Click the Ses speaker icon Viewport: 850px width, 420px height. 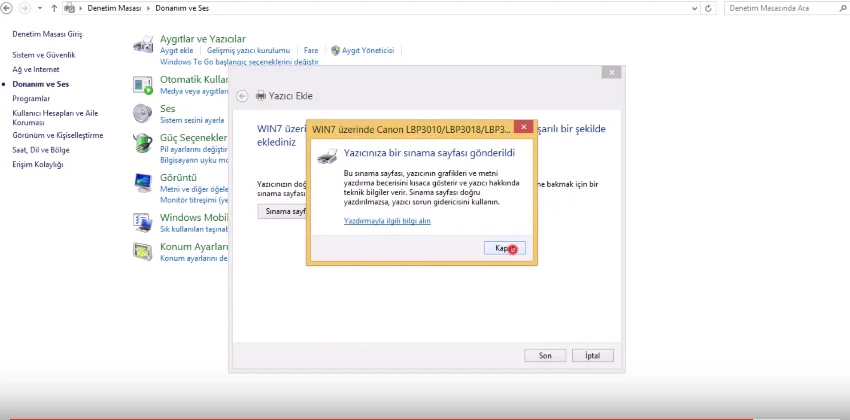[143, 113]
